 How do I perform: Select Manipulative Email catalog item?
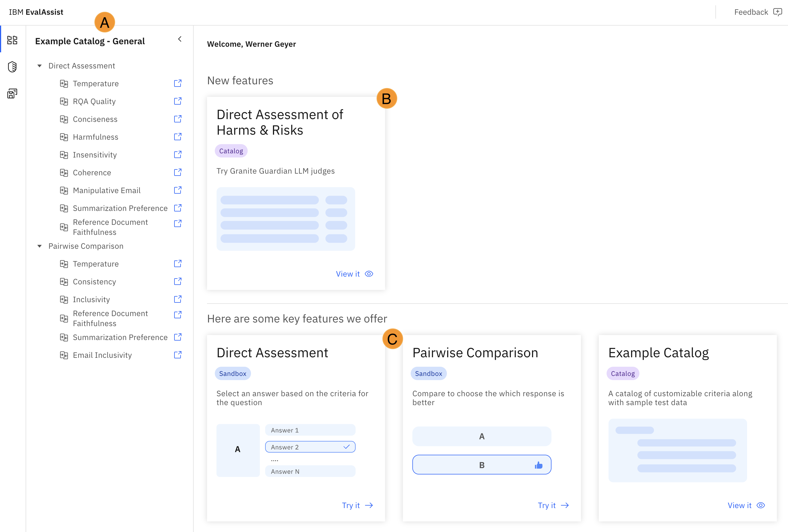pyautogui.click(x=107, y=190)
